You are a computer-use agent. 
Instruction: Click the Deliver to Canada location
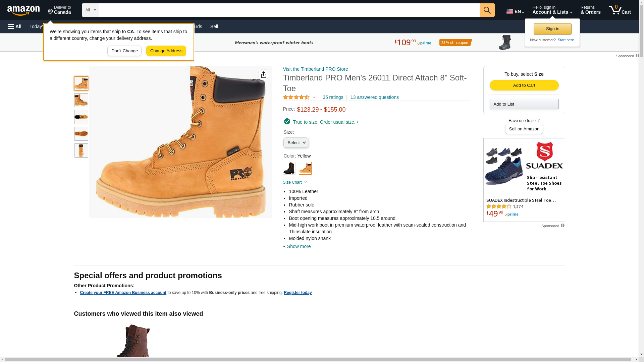59,10
